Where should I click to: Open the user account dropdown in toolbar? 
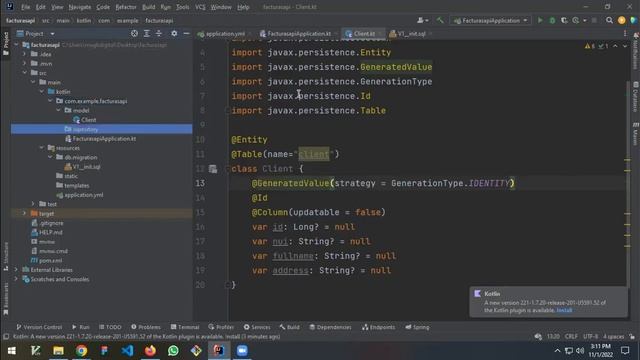pyautogui.click(x=422, y=20)
